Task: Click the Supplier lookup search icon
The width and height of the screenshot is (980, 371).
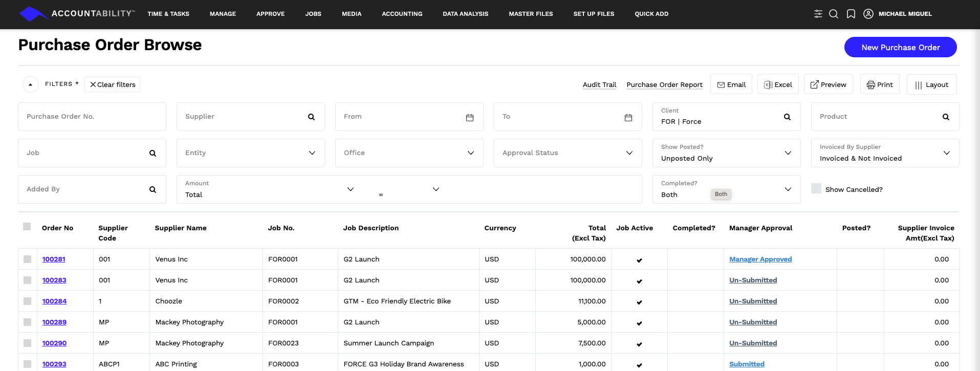Action: [x=311, y=117]
